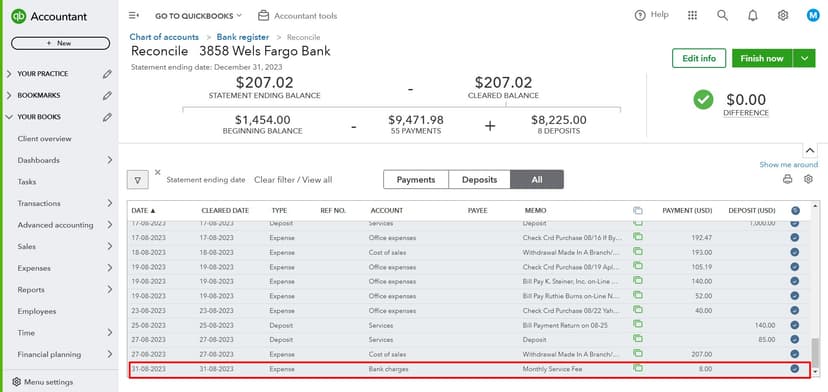
Task: Select the All tab
Action: click(x=537, y=180)
